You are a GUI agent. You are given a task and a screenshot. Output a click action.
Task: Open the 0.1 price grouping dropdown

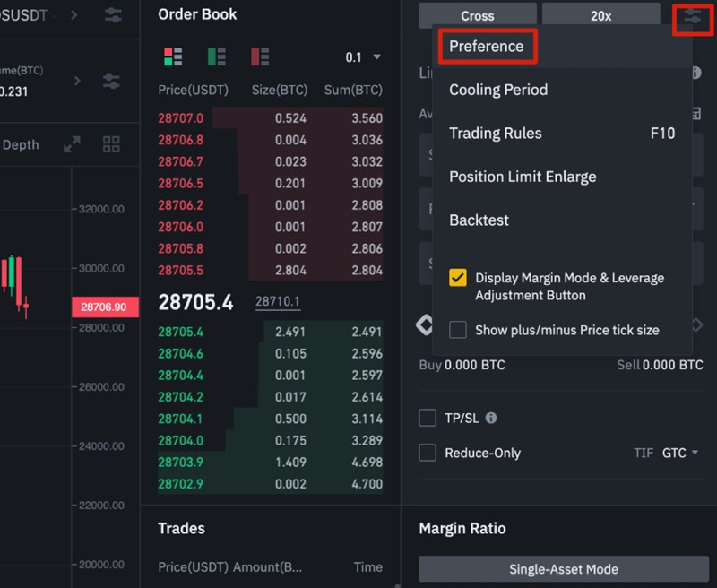[x=363, y=57]
